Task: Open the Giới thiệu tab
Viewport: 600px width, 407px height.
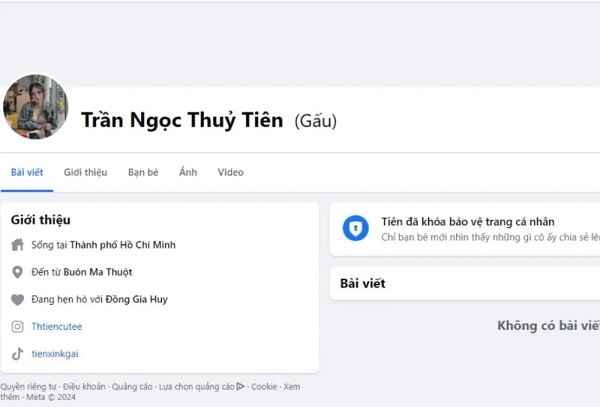Action: coord(85,172)
